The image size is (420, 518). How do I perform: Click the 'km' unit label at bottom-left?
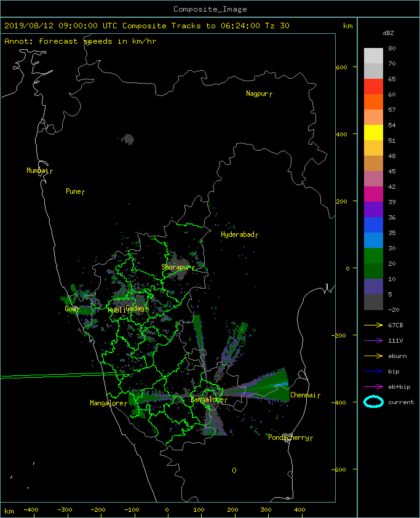tap(9, 511)
